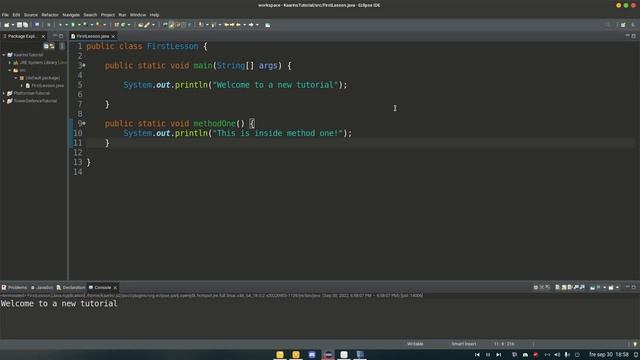Expand the JRE System Library node
Screen dimensions: 640x360
(x=10, y=62)
